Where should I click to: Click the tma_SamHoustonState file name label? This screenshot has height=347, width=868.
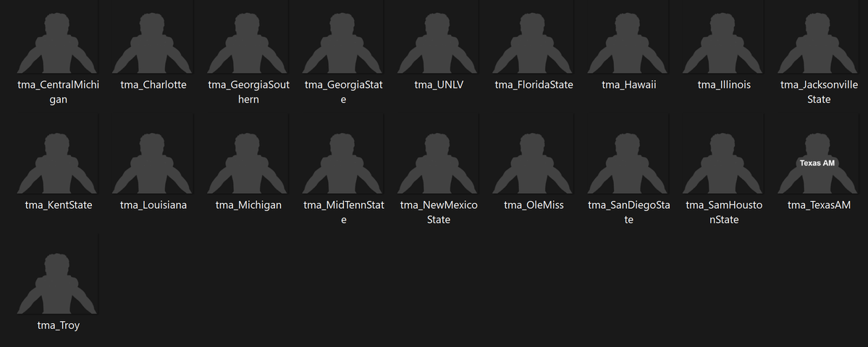724,213
